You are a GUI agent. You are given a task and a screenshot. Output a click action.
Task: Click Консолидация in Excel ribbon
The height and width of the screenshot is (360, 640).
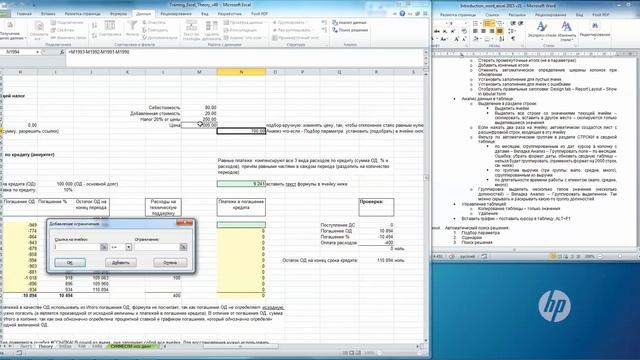tap(240, 30)
